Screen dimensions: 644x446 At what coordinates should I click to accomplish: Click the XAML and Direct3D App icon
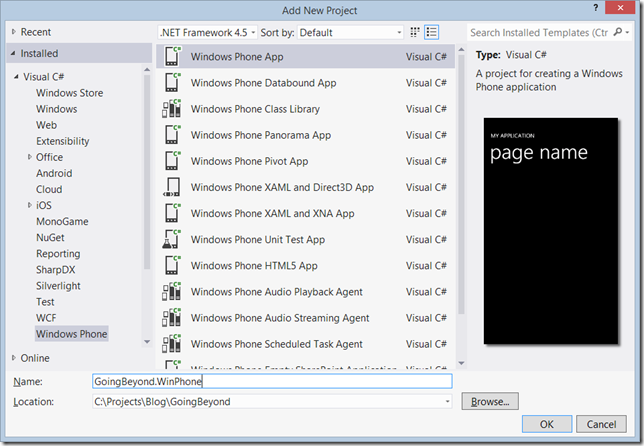coord(172,187)
